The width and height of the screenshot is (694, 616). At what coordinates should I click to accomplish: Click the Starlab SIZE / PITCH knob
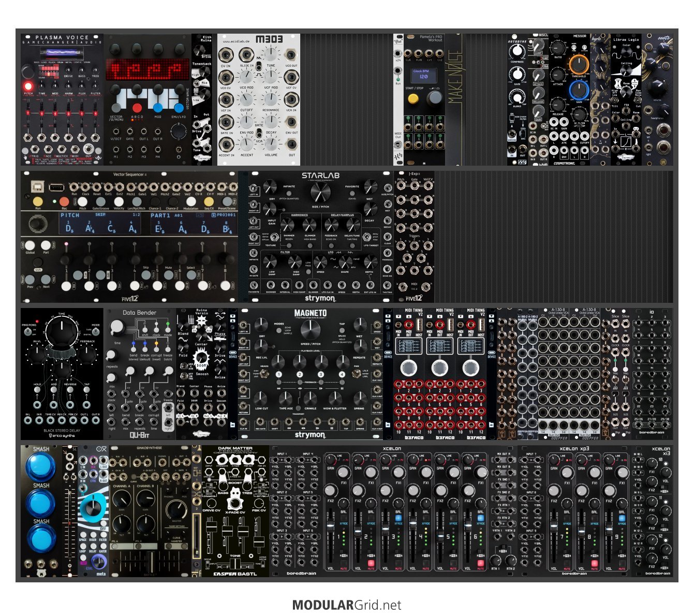[321, 193]
